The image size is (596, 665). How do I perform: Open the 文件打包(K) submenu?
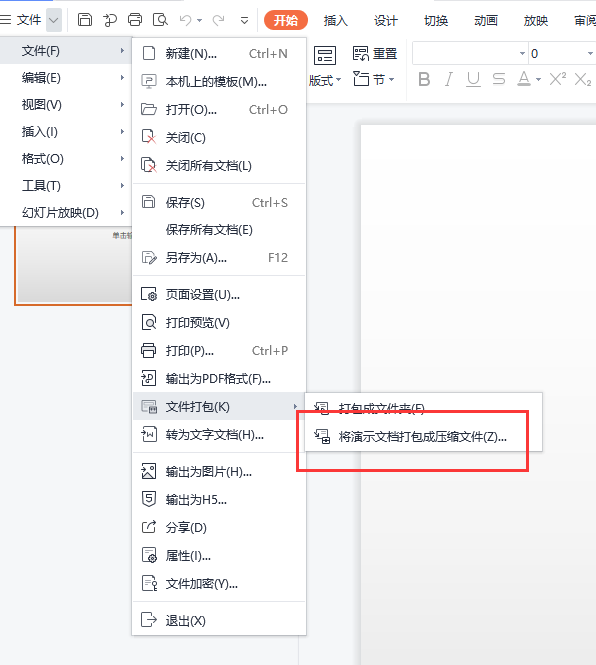[x=219, y=407]
